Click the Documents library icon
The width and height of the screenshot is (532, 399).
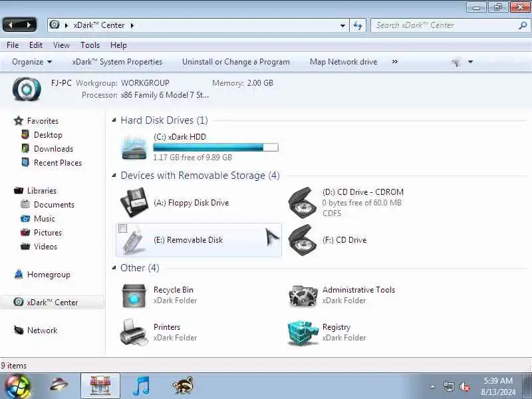(25, 204)
